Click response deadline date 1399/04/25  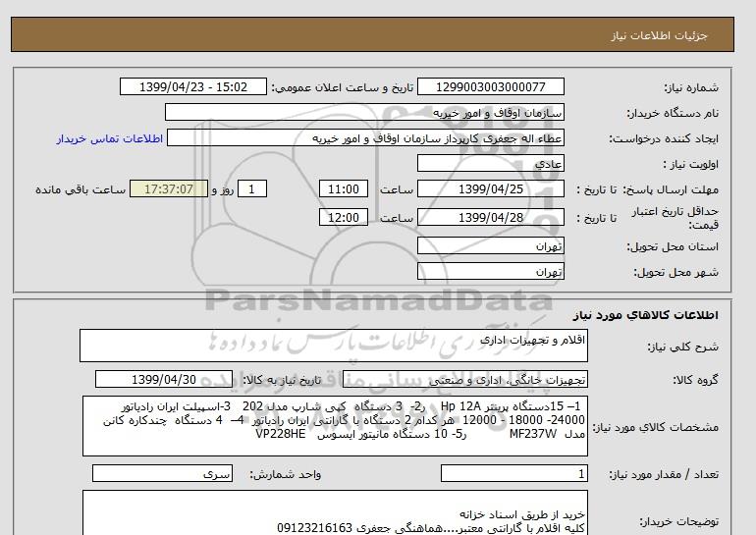[490, 188]
